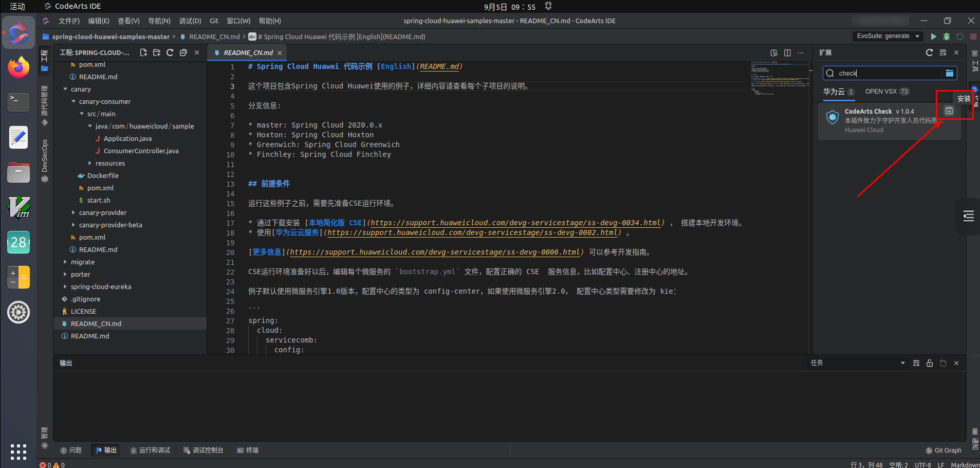Screen dimensions: 980x468
Task: Close the project explorer panel
Action: point(197,52)
